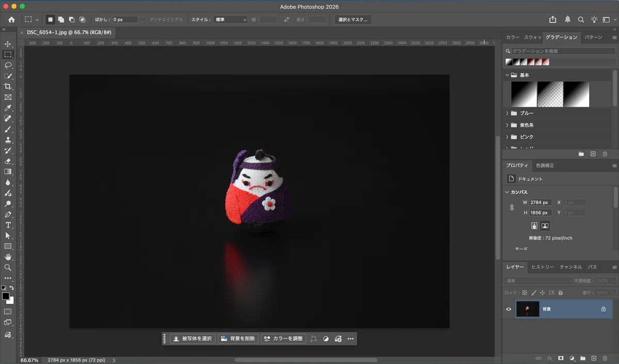Select the Eyedropper tool
Screen dimensions: 619x364
click(8, 108)
